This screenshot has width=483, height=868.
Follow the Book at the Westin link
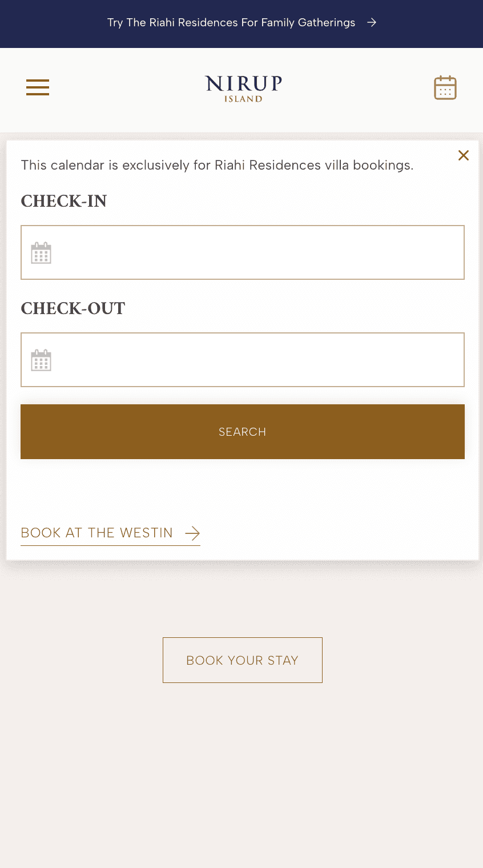(96, 533)
